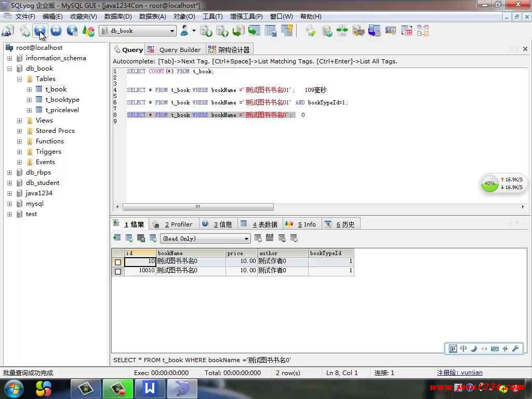
Task: Switch to the 4 表数据 tab
Action: point(260,224)
